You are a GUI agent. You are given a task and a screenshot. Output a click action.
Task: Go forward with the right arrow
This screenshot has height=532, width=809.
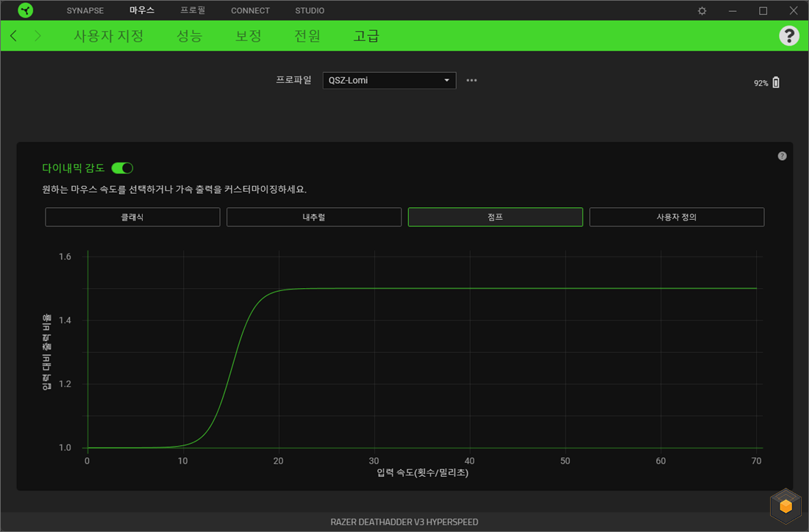(x=38, y=35)
